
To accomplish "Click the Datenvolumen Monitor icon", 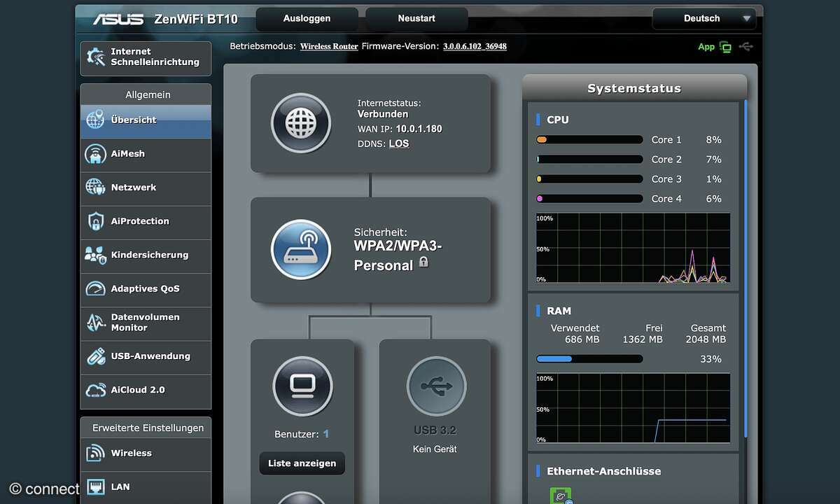I will 95,322.
